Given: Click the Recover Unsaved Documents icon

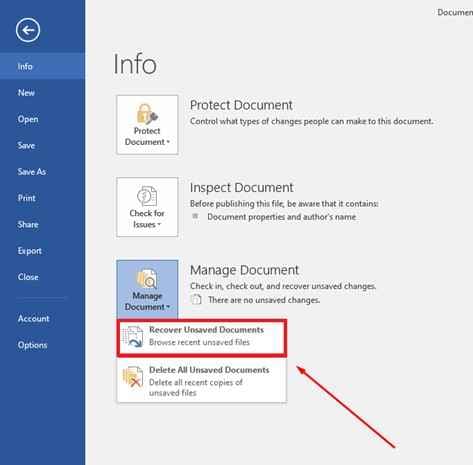Looking at the screenshot, I should coord(133,337).
